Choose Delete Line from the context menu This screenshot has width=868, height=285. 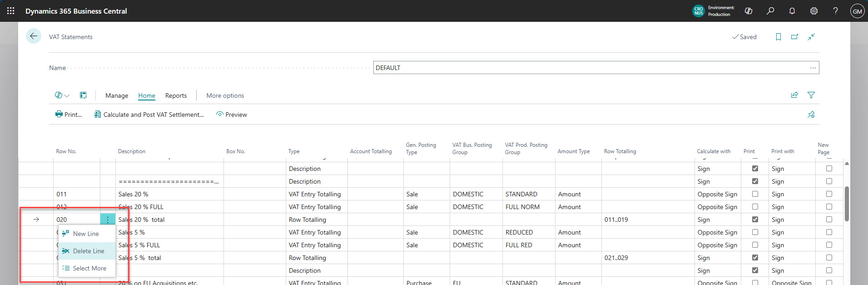click(87, 251)
